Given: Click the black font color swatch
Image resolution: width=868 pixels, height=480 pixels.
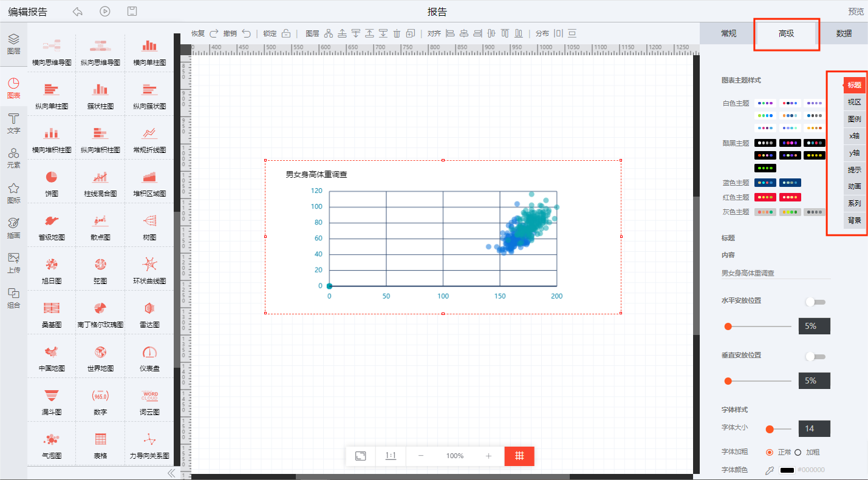Looking at the screenshot, I should [x=787, y=470].
